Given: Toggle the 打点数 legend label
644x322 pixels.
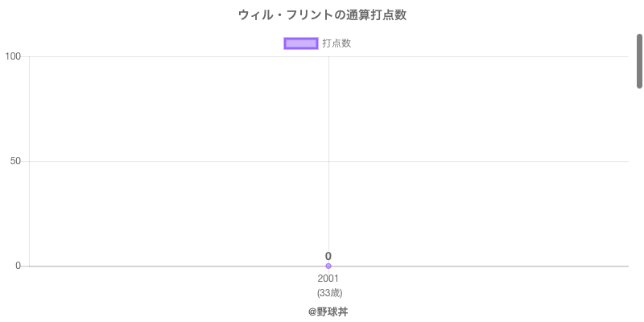Looking at the screenshot, I should click(x=336, y=43).
